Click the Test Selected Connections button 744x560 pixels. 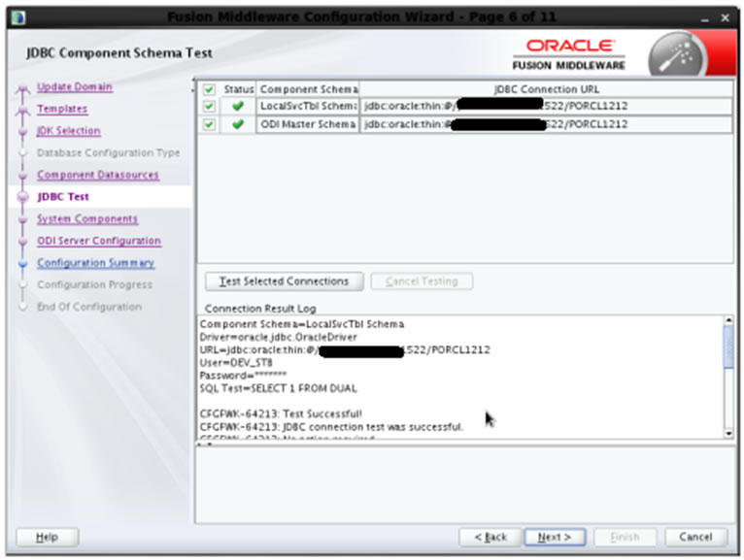coord(285,281)
